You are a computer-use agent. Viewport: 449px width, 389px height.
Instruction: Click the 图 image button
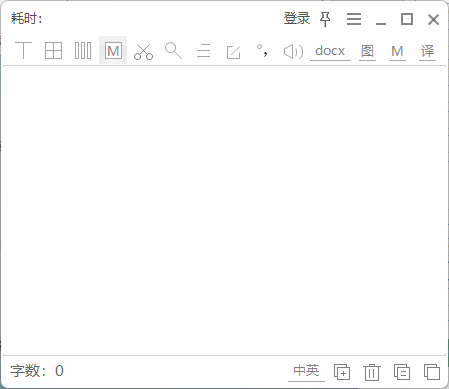pos(367,51)
